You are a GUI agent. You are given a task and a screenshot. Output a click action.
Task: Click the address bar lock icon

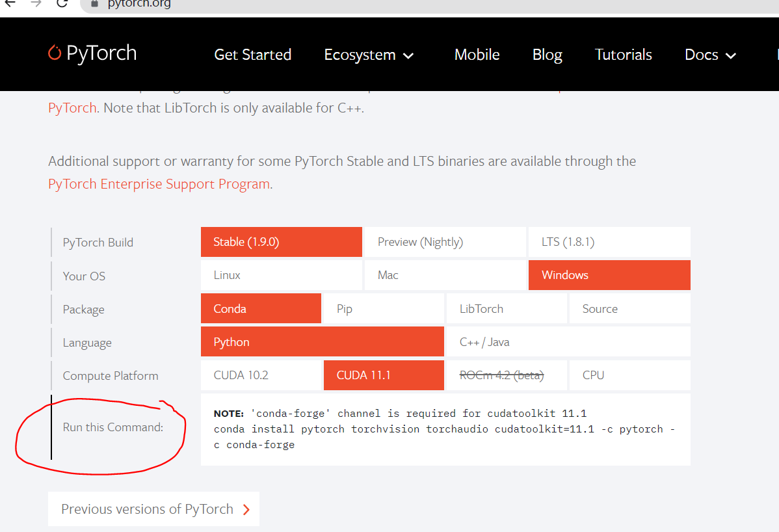click(94, 3)
